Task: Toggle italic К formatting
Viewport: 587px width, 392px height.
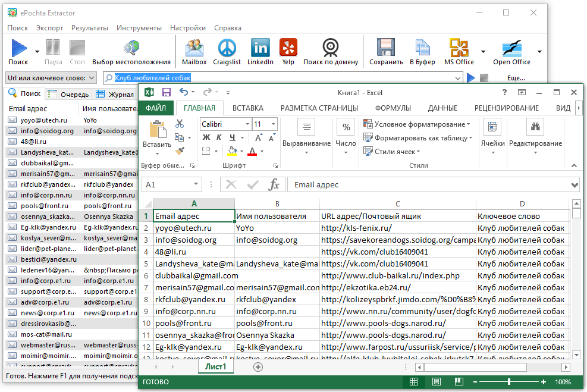Action: coord(219,137)
